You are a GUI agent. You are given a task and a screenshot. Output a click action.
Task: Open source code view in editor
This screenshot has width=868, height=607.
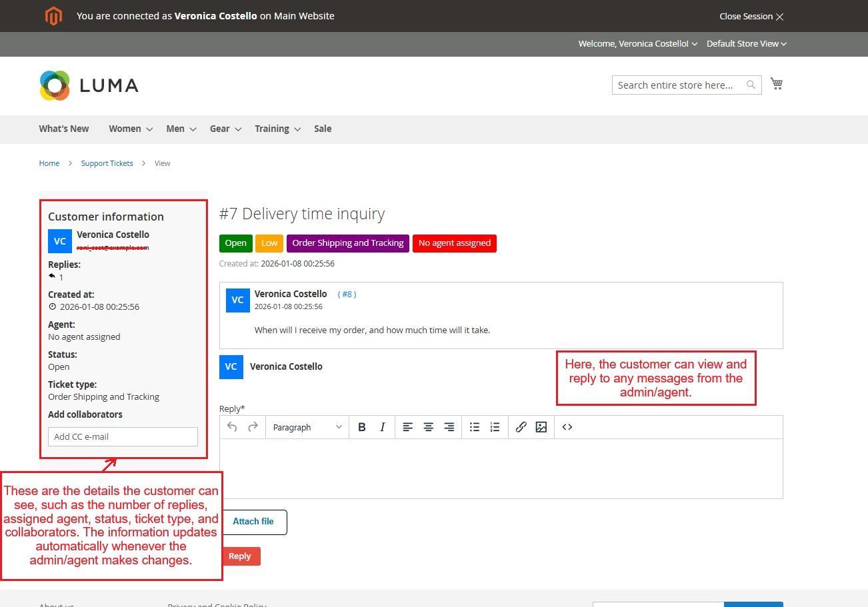[x=567, y=427]
